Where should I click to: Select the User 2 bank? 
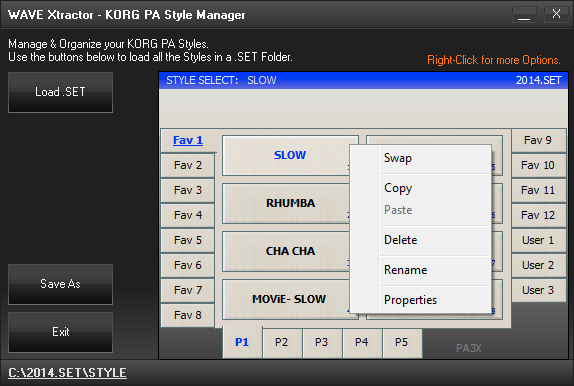pos(538,265)
